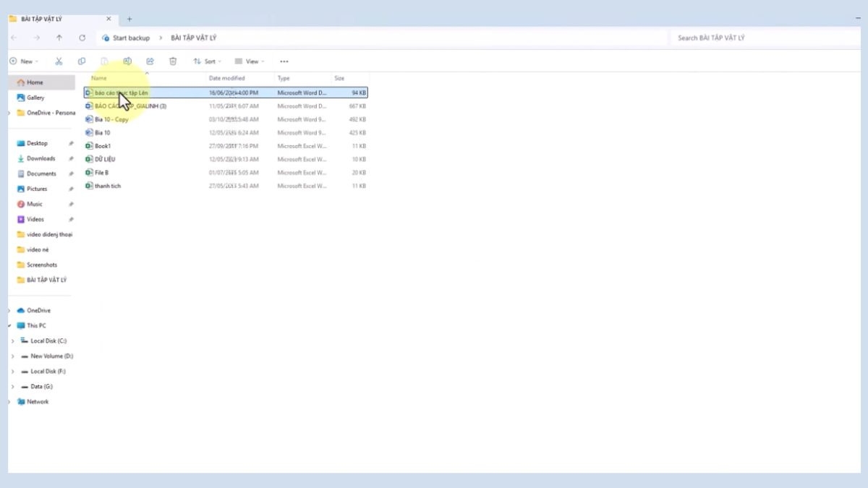This screenshot has height=488, width=868.
Task: Click the Delete trash bin icon
Action: tap(173, 61)
